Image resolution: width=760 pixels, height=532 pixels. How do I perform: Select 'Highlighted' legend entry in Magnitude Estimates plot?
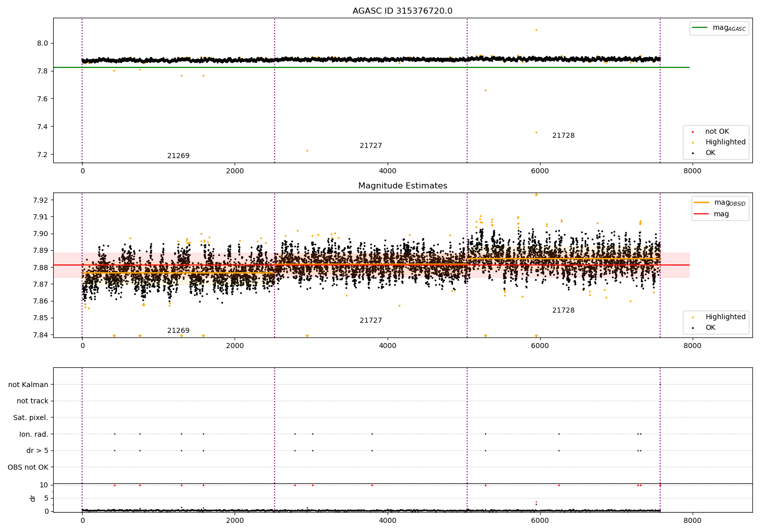click(x=725, y=317)
